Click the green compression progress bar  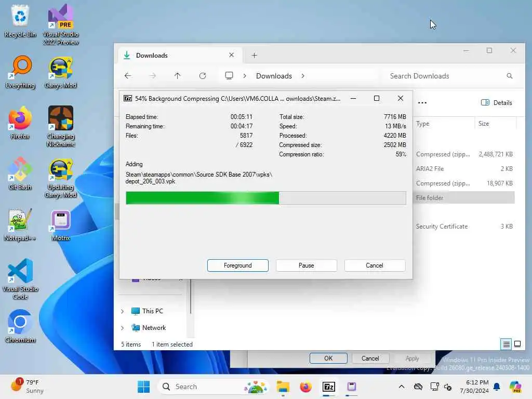[x=265, y=198]
